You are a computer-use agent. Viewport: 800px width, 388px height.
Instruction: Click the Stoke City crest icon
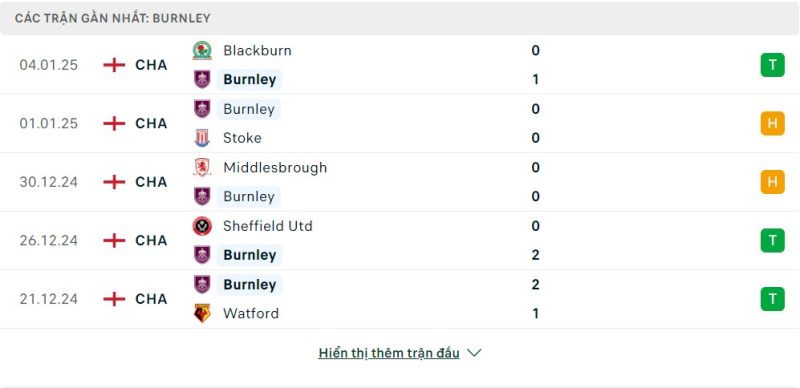(202, 138)
